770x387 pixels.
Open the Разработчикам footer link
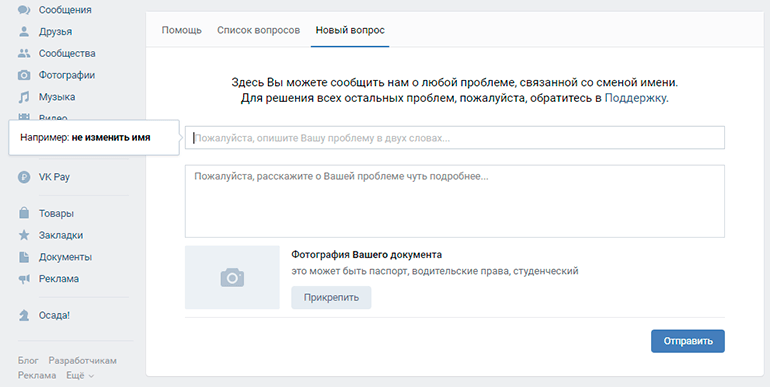pos(82,360)
